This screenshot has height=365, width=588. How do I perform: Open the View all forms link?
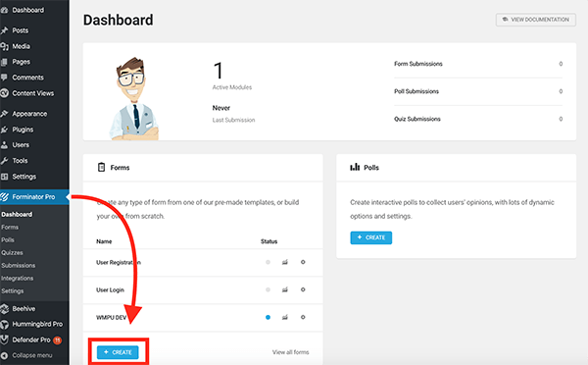[x=291, y=352]
